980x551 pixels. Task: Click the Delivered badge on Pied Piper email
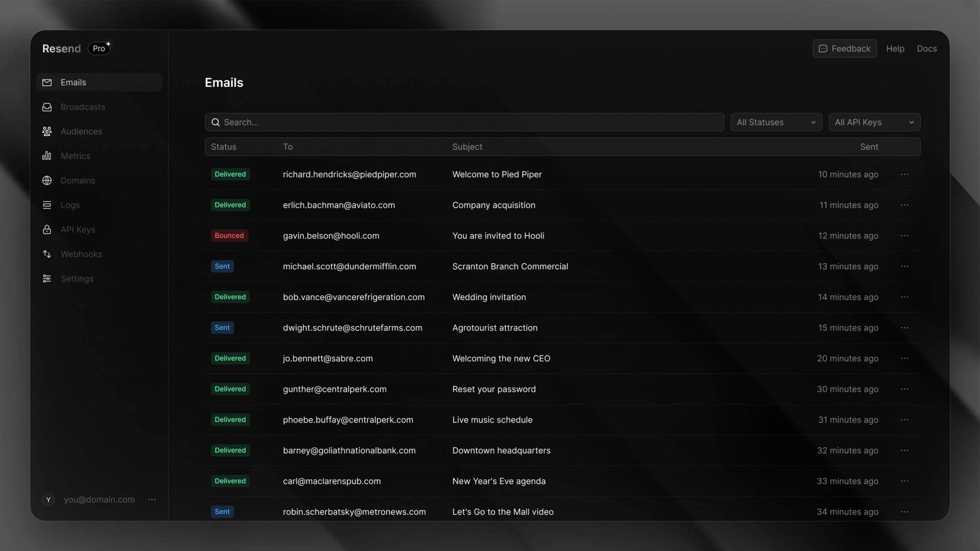pyautogui.click(x=230, y=174)
